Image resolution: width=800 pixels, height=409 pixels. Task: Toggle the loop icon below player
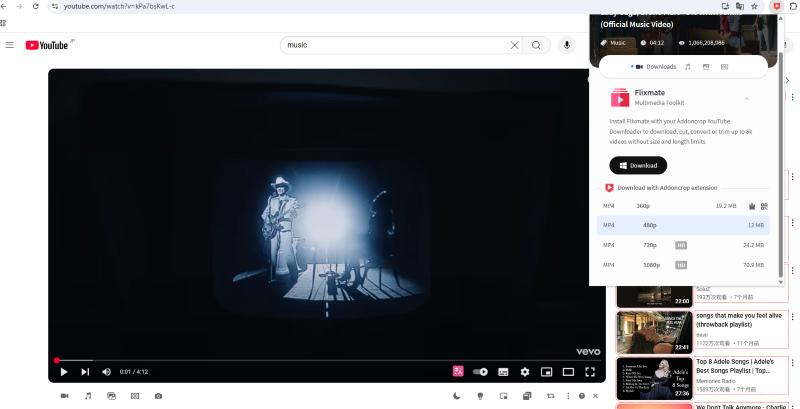tap(551, 396)
